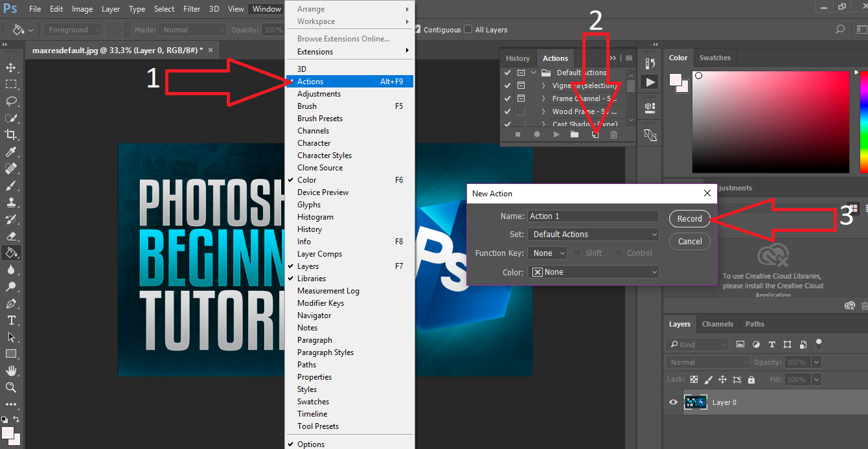Click the play selection button in Actions panel
Screen dimensions: 868x449
556,134
